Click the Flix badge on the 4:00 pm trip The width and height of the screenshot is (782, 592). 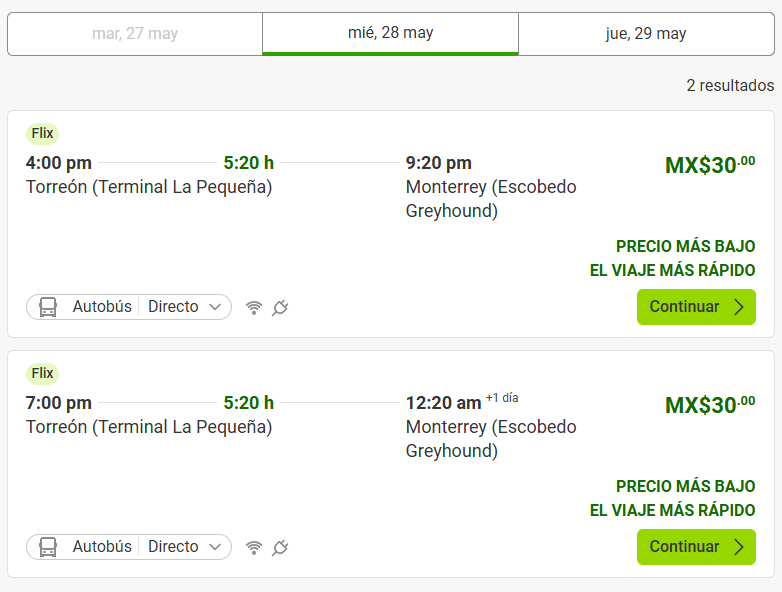(42, 134)
